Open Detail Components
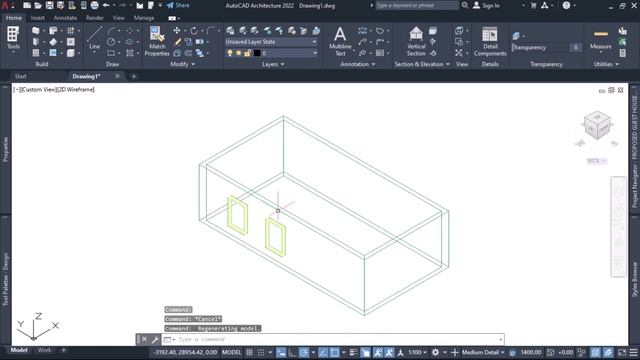640x360 pixels. pos(490,41)
